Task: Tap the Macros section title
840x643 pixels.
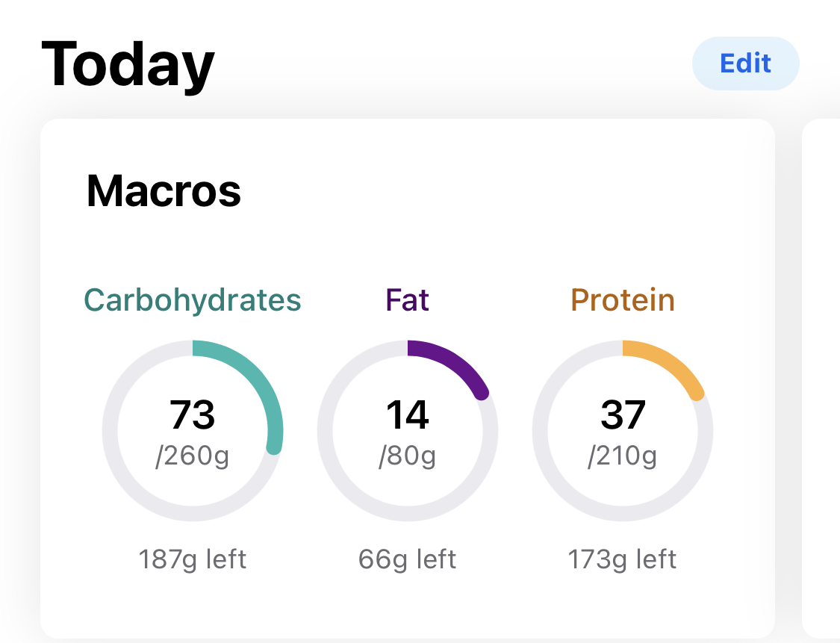Action: pos(164,192)
